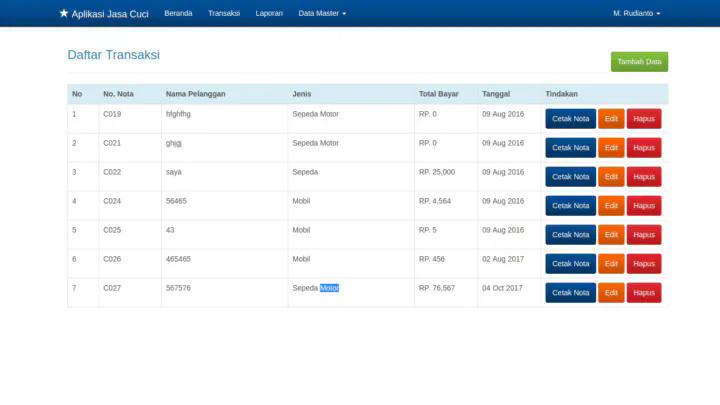Image resolution: width=720 pixels, height=405 pixels.
Task: Edit the row with nota C025
Action: 611,235
